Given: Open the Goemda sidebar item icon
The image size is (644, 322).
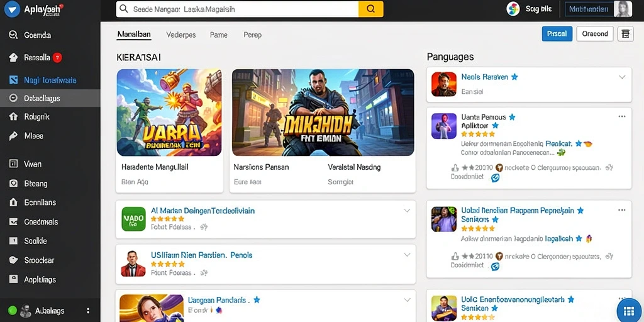Looking at the screenshot, I should 13,35.
